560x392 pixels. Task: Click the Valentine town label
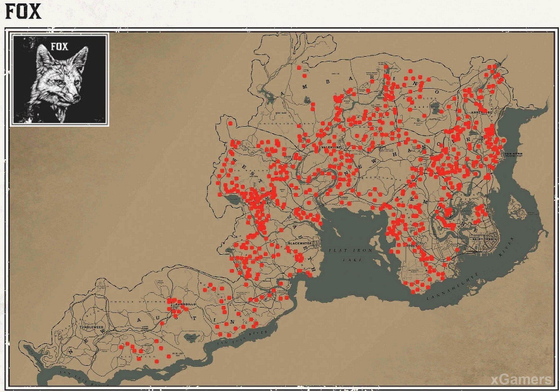coord(331,148)
